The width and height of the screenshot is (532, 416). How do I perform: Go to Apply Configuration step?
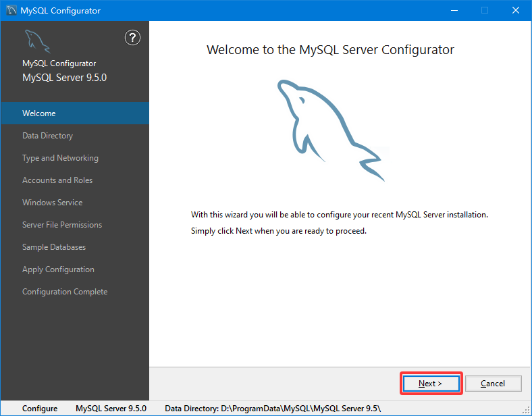pos(75,269)
